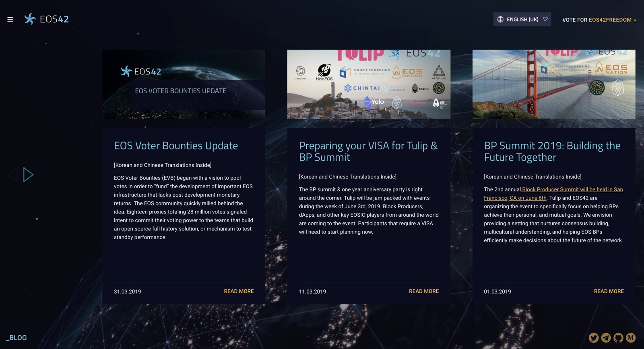Open the hamburger menu
Screen dimensions: 644x349
[10, 19]
